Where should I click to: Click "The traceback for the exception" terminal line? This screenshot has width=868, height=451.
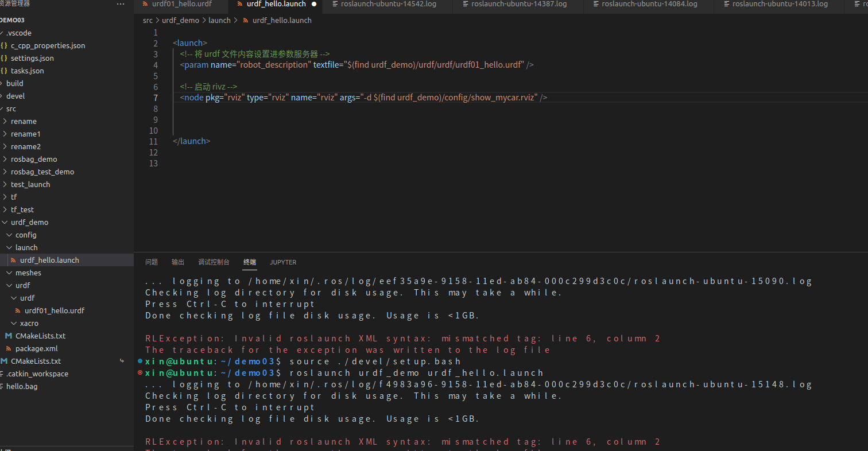coord(348,350)
